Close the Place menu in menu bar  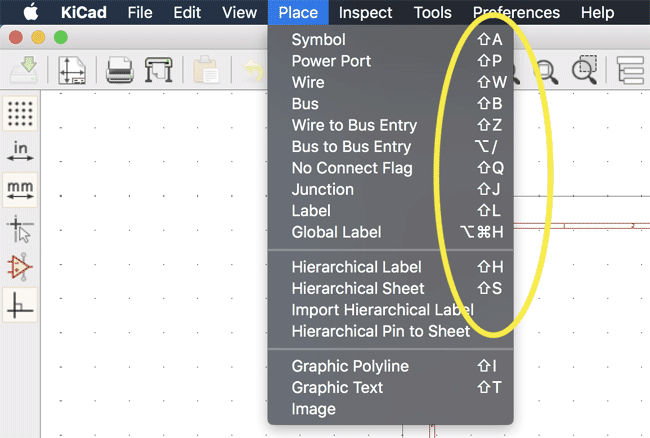point(298,12)
